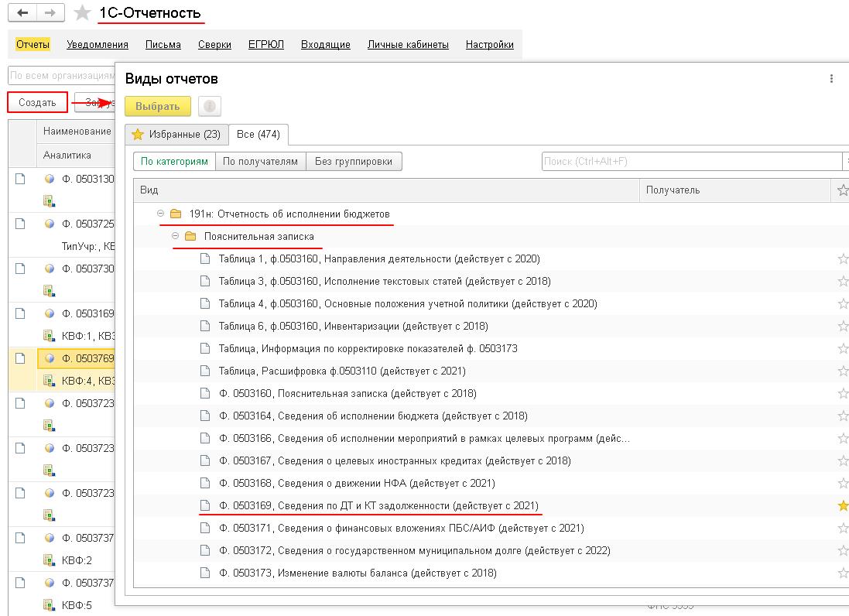Mark Ф. 0503171 финансовых вложениях as favorite
The width and height of the screenshot is (849, 616).
[843, 529]
